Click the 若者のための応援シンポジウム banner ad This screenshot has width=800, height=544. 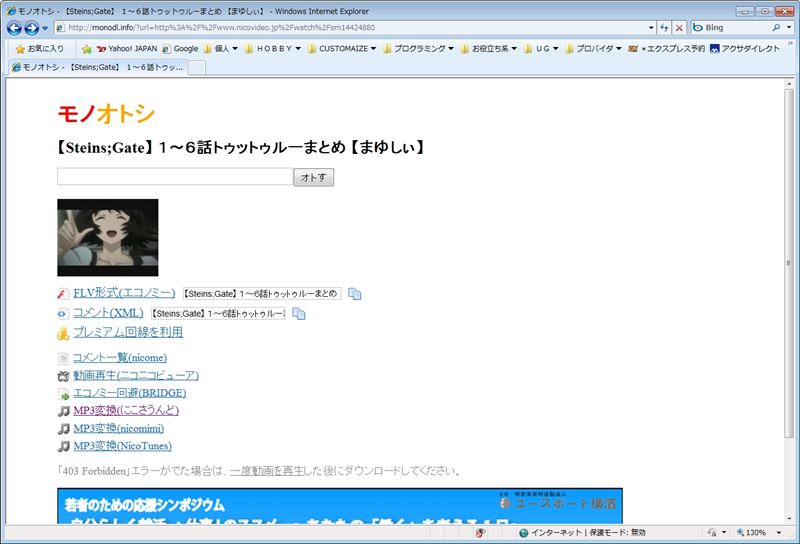point(340,506)
